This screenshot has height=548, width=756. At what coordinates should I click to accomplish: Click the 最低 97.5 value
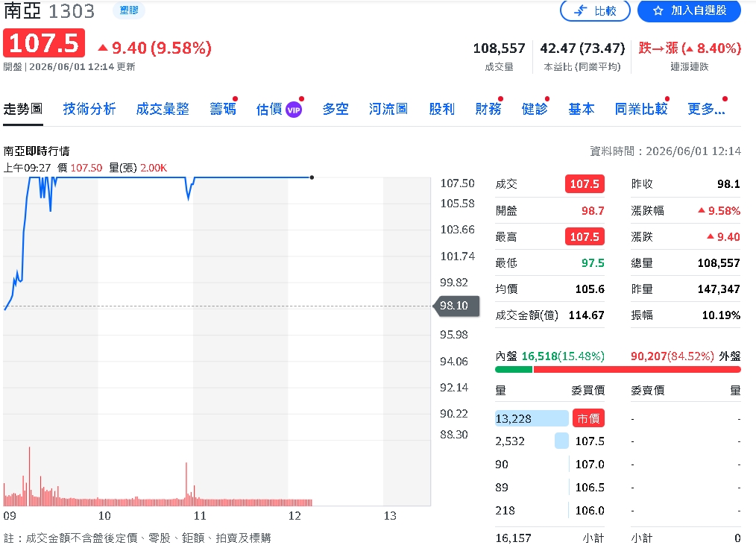point(593,262)
